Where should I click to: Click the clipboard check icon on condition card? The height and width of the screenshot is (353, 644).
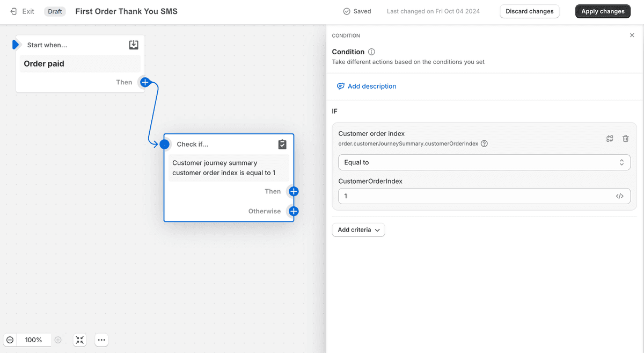coord(282,145)
